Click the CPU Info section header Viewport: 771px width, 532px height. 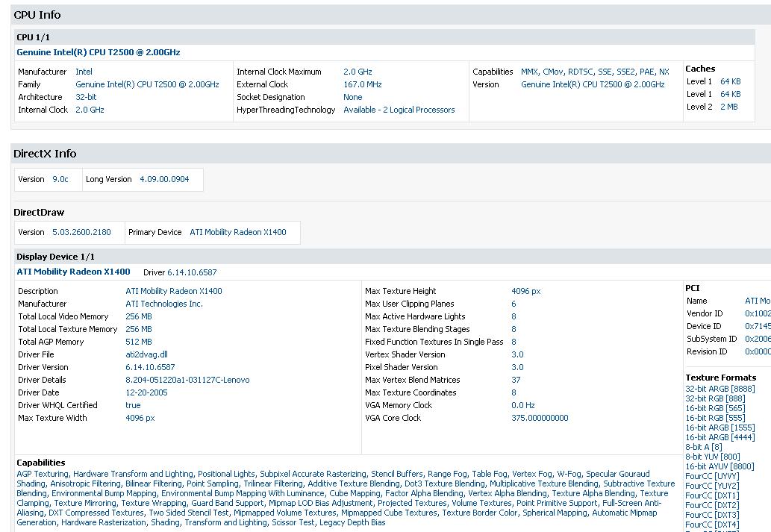tap(37, 15)
